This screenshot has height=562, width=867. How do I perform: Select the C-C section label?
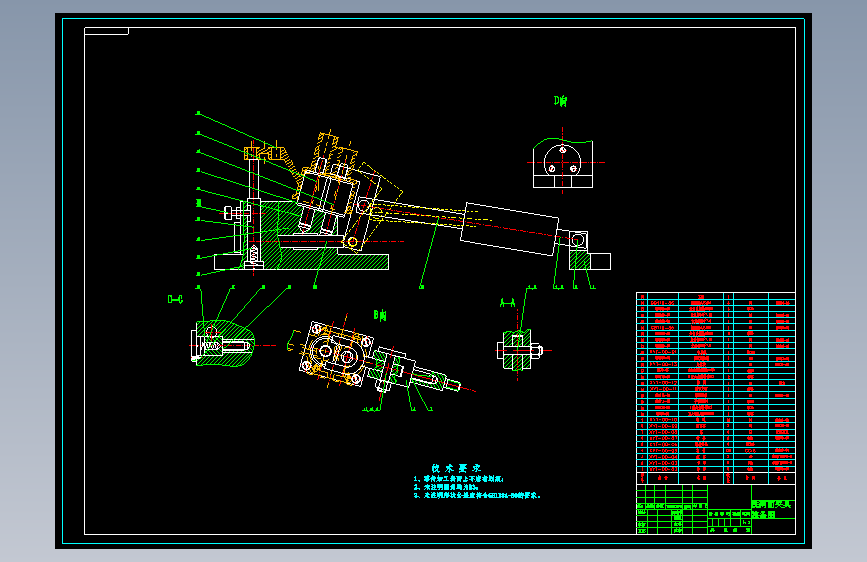point(175,299)
